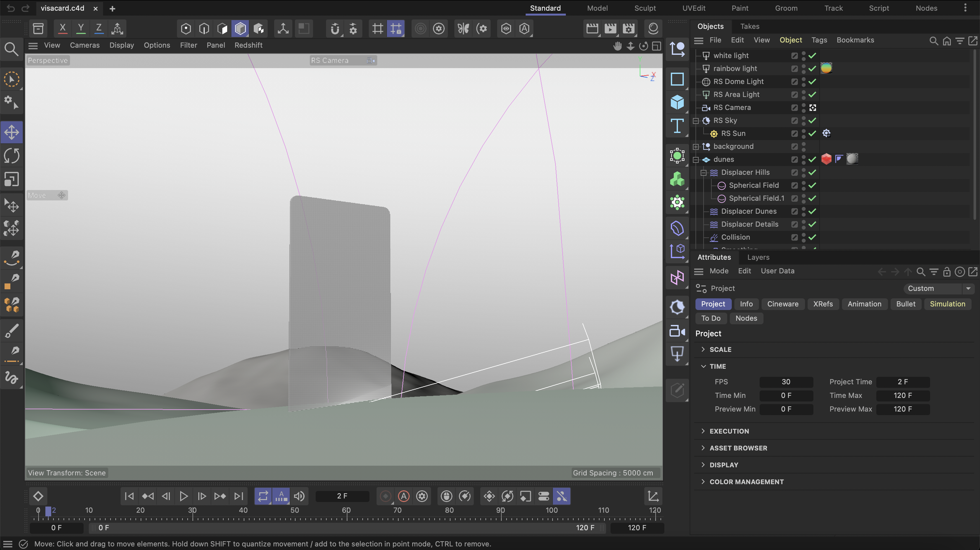Switch to the Sculpt layout tab

(645, 8)
